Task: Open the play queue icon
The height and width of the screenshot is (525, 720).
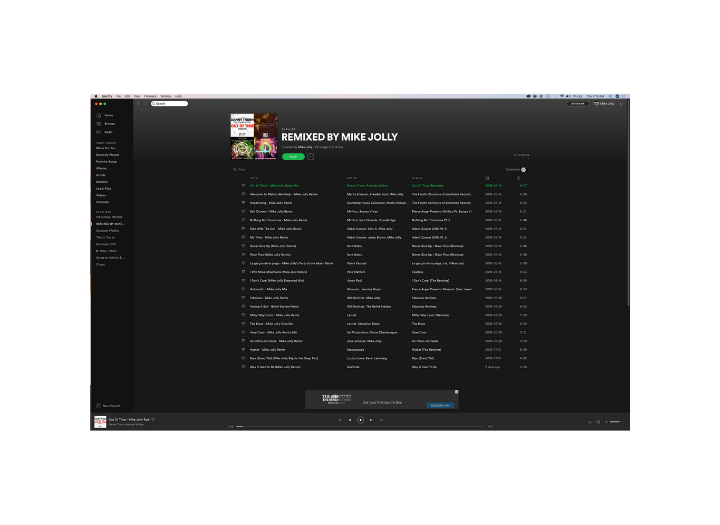Action: coord(590,422)
